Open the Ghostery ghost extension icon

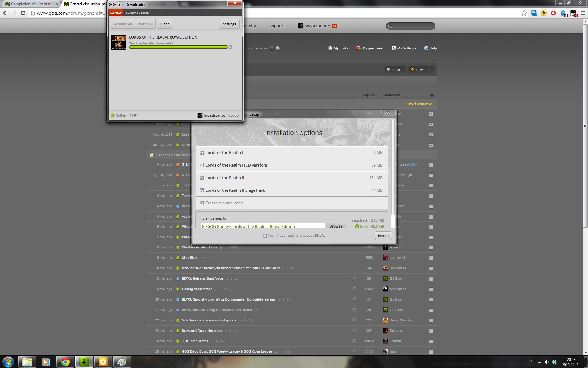tap(563, 13)
